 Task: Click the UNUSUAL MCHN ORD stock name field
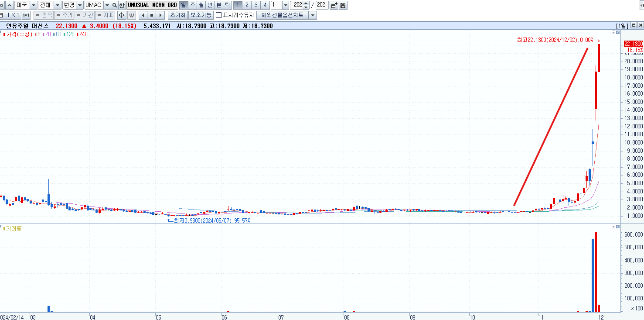[x=152, y=5]
